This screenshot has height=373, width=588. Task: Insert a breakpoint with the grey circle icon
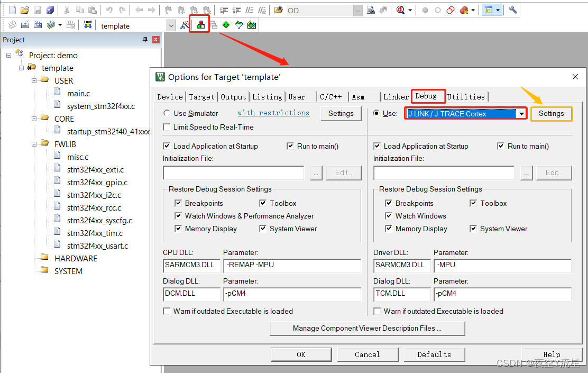click(x=425, y=10)
